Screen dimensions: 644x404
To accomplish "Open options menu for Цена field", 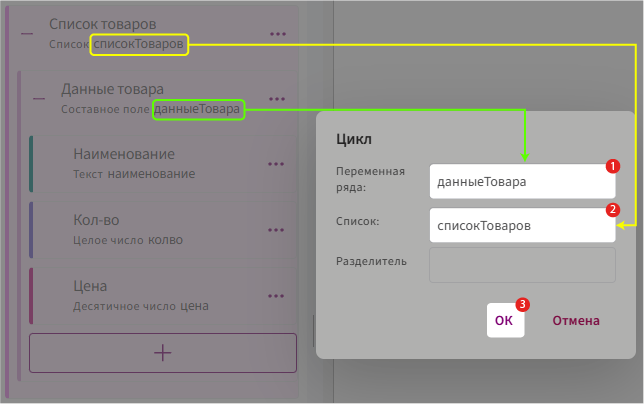I will pyautogui.click(x=276, y=296).
